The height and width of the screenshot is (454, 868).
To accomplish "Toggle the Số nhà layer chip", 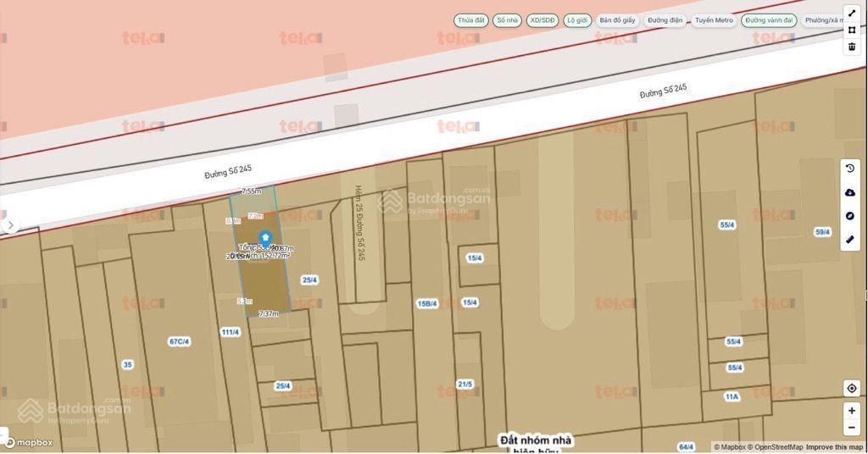I will point(507,20).
